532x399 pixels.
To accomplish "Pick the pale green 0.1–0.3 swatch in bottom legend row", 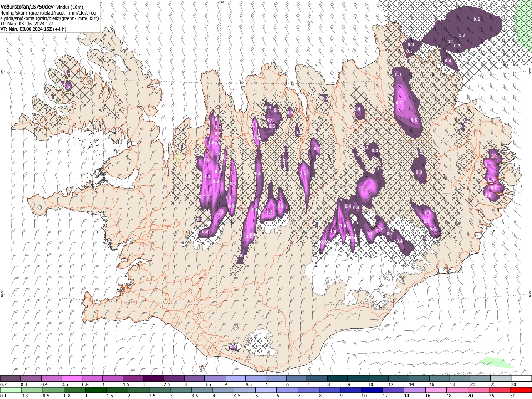I will tap(10, 390).
